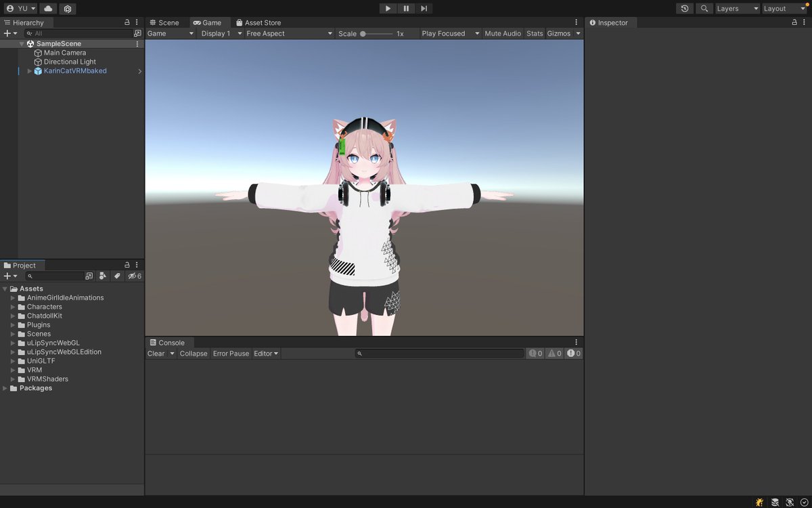Click the Console search field
This screenshot has width=812, height=508.
440,354
